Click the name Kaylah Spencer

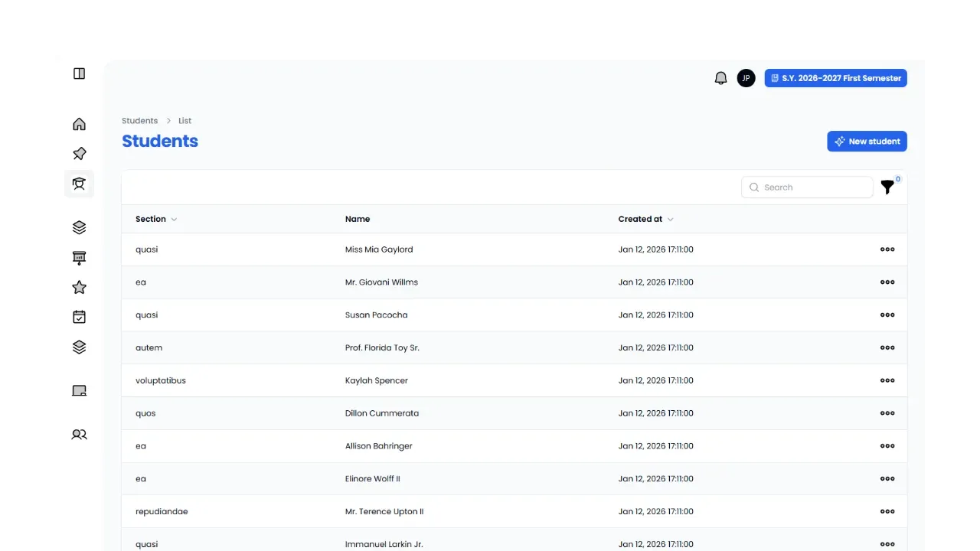tap(377, 380)
